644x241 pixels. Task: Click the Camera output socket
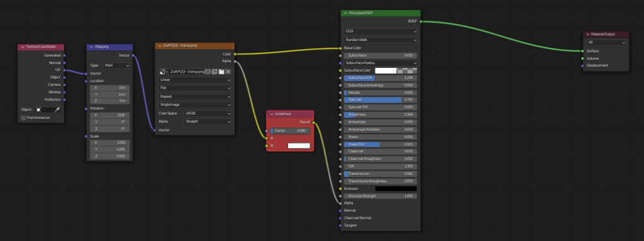point(65,85)
